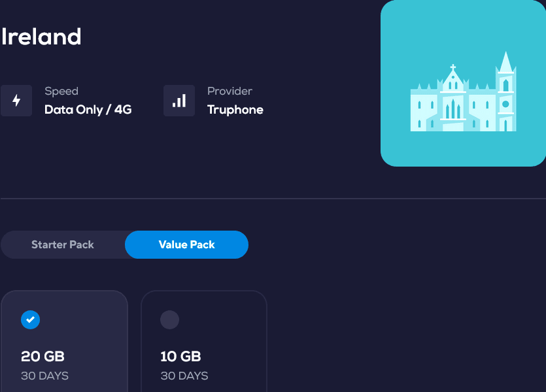Click 30 DAYS under the 10 GB plan
The width and height of the screenshot is (546, 392).
point(184,376)
